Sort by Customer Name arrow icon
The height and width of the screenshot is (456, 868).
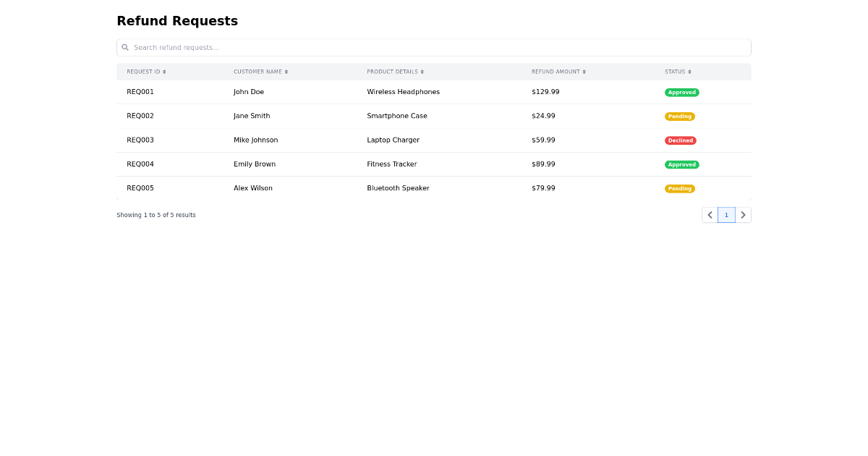286,72
